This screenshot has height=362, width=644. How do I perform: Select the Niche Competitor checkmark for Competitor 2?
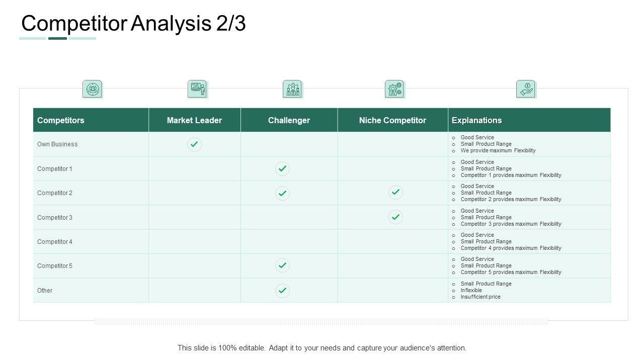click(395, 192)
